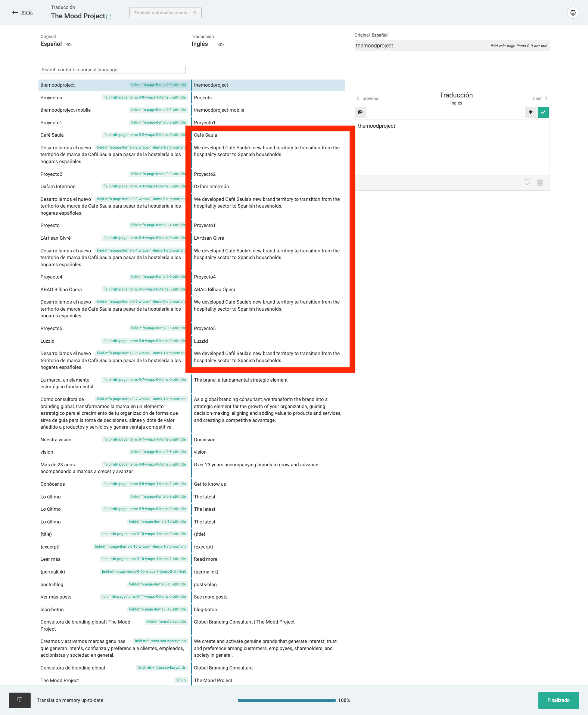Select original row 'Más de 23 años acompañando'
The image size is (588, 715).
(x=114, y=468)
